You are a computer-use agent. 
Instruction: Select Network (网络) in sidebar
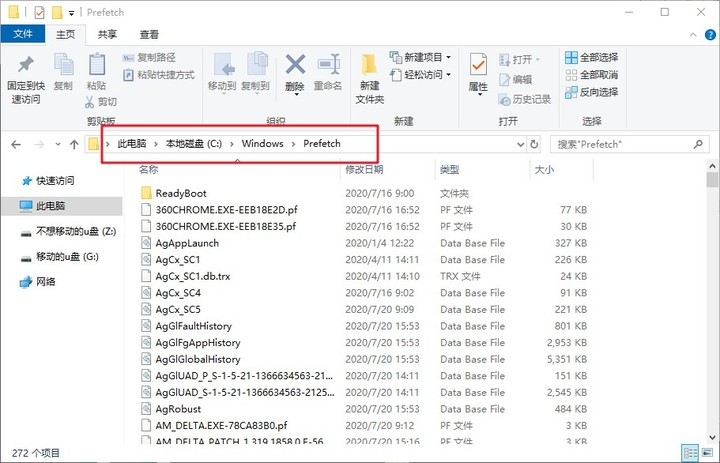click(38, 282)
